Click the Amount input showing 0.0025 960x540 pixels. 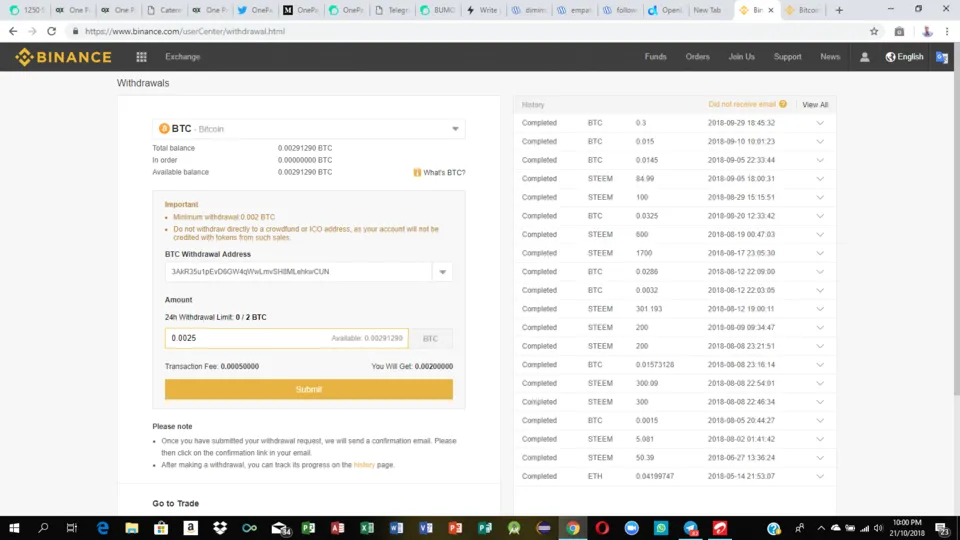tap(286, 338)
